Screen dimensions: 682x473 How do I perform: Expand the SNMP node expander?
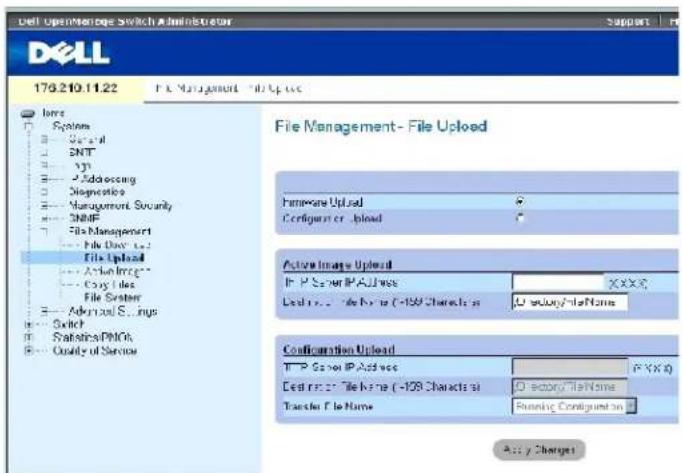coord(44,218)
